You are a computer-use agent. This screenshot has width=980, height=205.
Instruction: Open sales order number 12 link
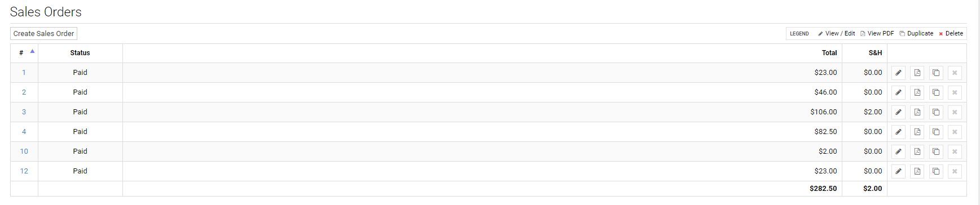pos(24,171)
